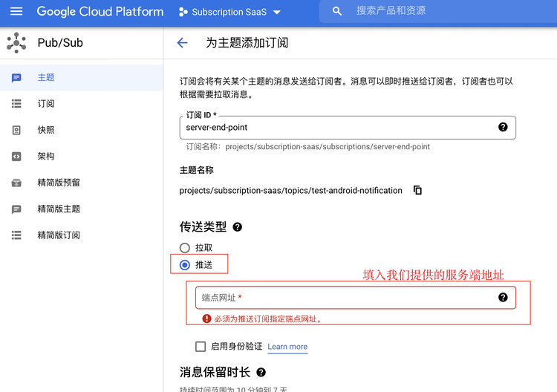The height and width of the screenshot is (392, 557).
Task: Click the 精简版主题 message icon
Action: pos(16,209)
